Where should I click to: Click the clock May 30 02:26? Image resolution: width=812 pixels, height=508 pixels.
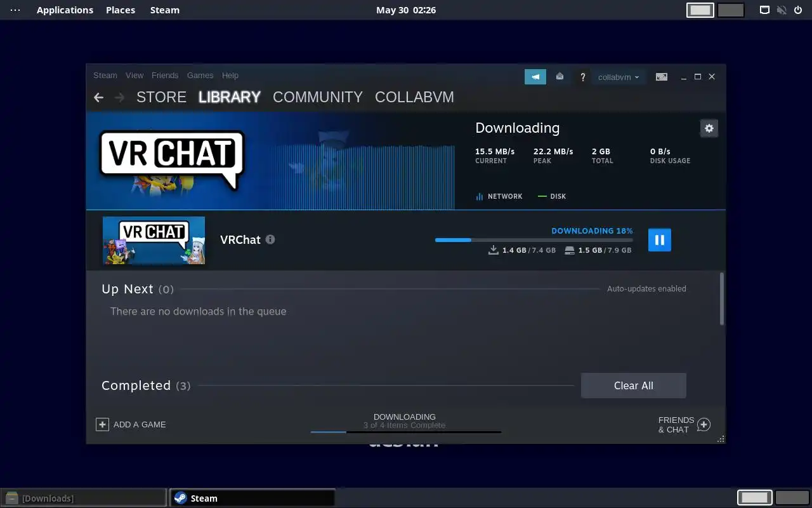pos(406,10)
